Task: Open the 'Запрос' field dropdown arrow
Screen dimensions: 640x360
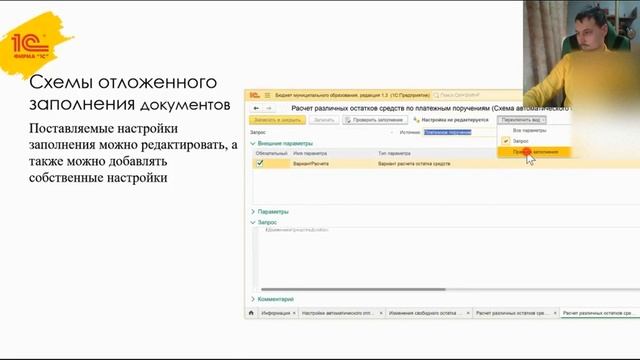Action: [x=392, y=132]
